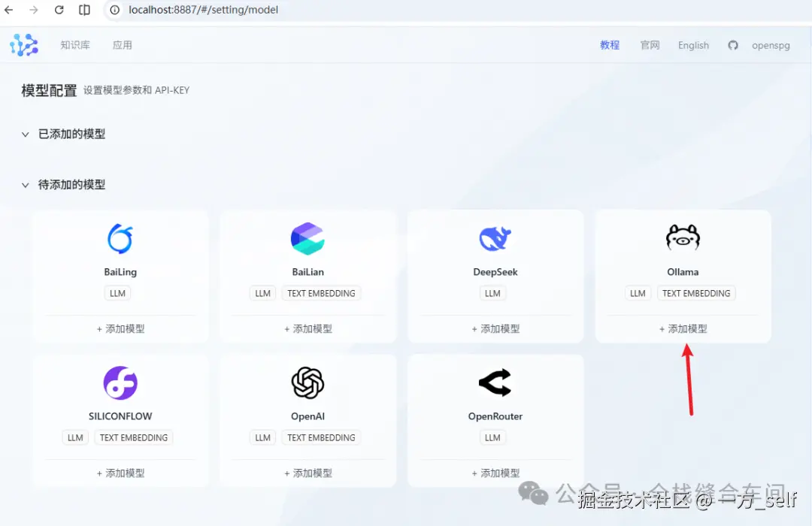Click the localhost:8887 address bar
Screen dimensions: 812x526
203,10
